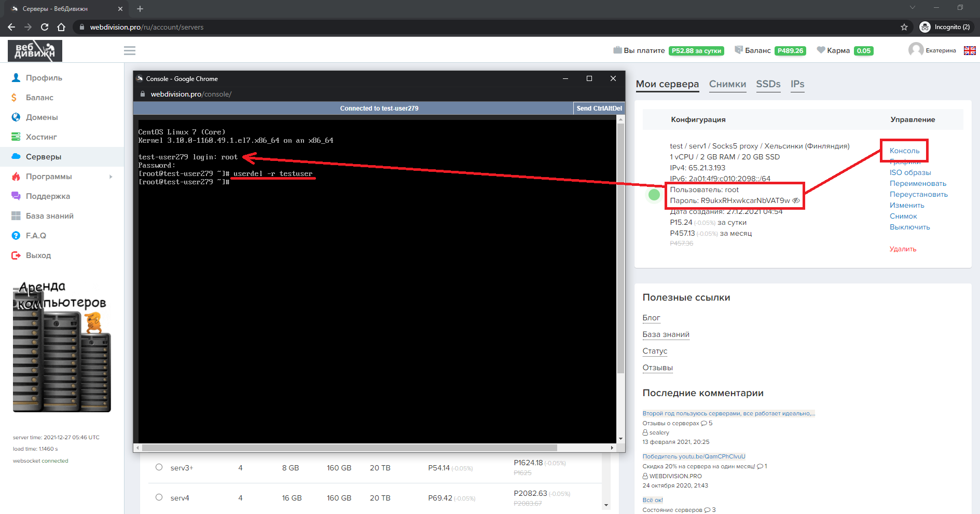Open the Екатерина account menu
Image resolution: width=980 pixels, height=514 pixels.
coord(932,50)
